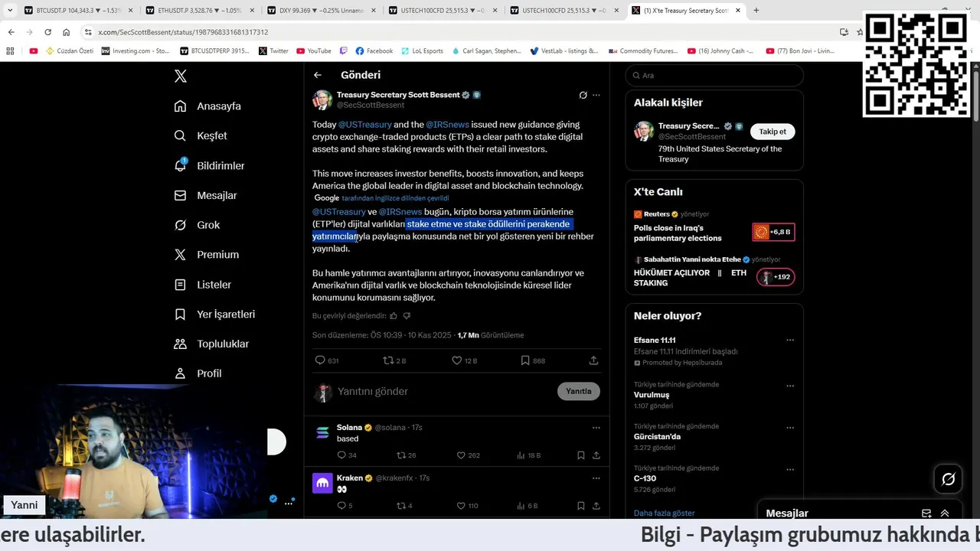Open Profil in the sidebar
The width and height of the screenshot is (980, 551).
coord(198,373)
